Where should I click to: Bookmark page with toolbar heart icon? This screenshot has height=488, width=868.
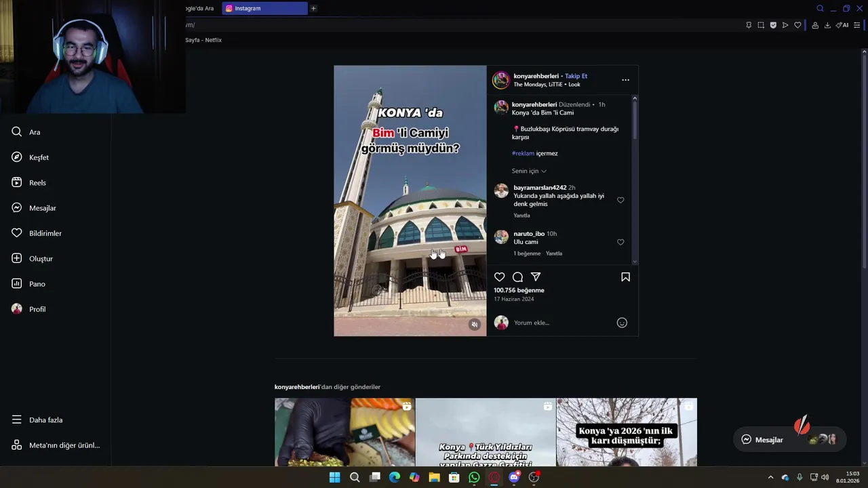(x=797, y=25)
